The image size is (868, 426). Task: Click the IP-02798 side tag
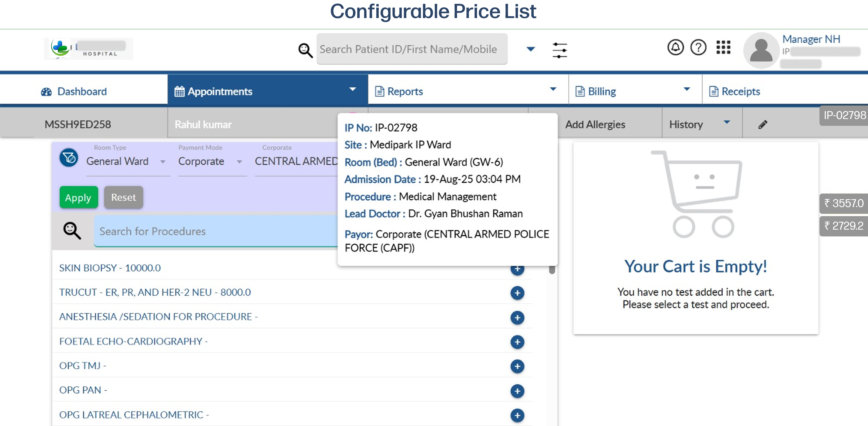[844, 116]
